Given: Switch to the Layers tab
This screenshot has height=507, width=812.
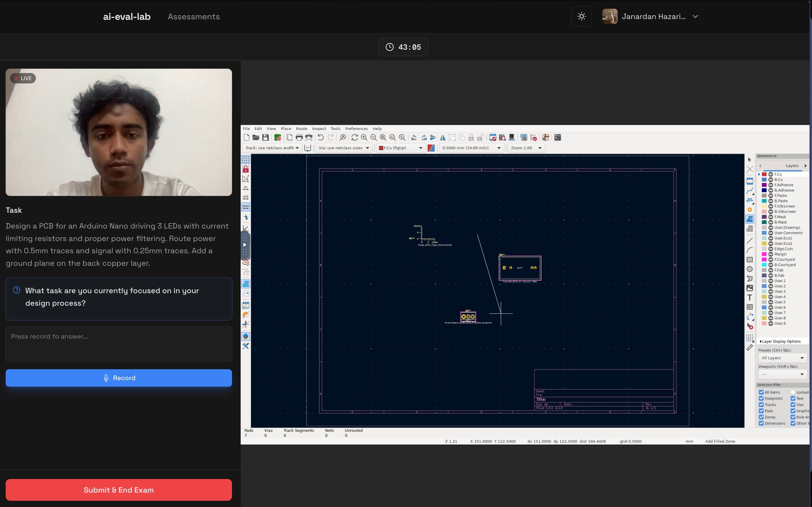Looking at the screenshot, I should pos(792,165).
